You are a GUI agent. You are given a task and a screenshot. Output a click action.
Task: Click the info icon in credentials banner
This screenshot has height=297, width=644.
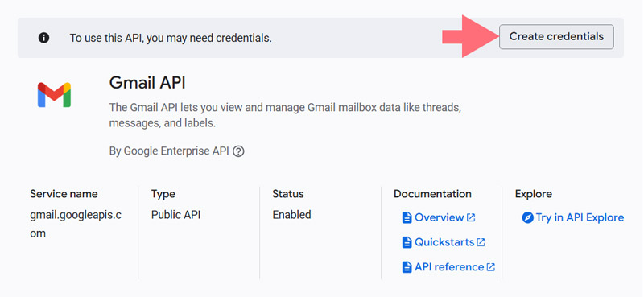pyautogui.click(x=44, y=38)
